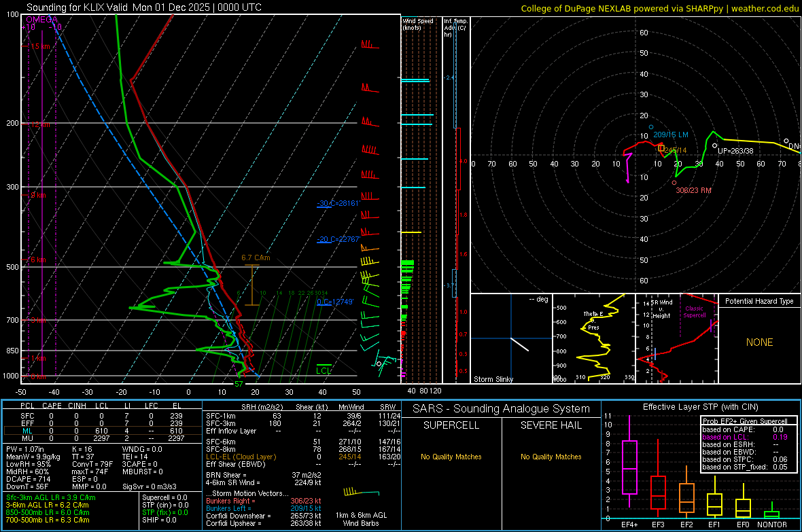The width and height of the screenshot is (802, 532).
Task: Click the SFC parcel row label
Action: [27, 416]
